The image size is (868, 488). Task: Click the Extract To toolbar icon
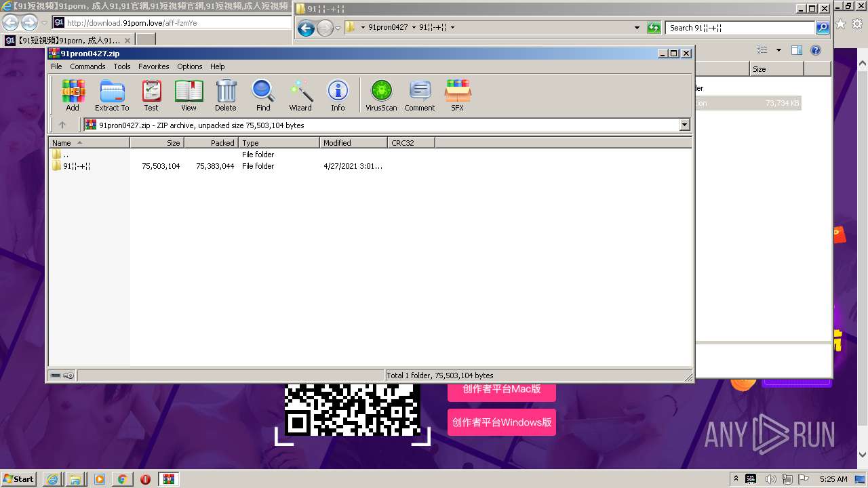click(x=112, y=95)
